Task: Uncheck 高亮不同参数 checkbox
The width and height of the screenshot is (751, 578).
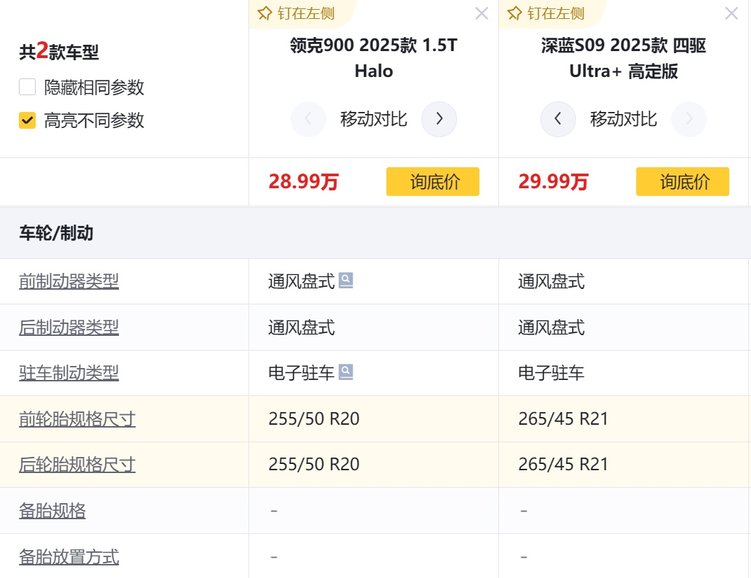Action: pos(27,120)
